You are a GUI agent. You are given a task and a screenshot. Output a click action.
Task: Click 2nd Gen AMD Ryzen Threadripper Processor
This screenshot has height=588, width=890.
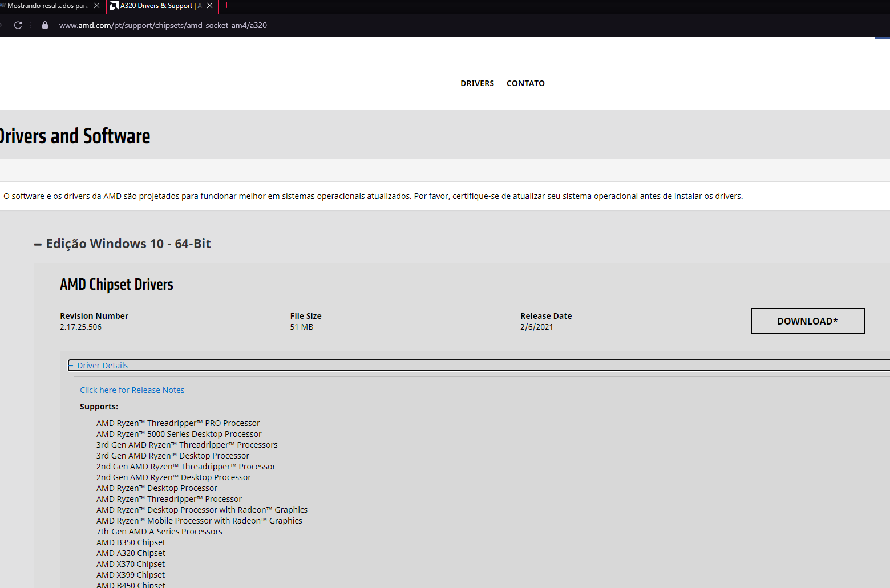click(186, 467)
